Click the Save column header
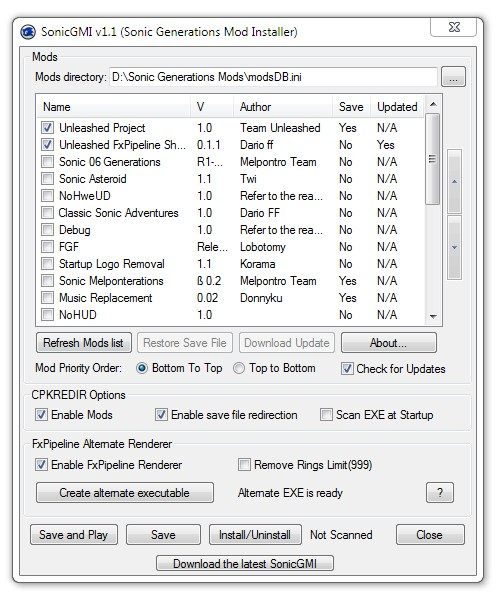Screen dimensions: 500x600 (351, 107)
